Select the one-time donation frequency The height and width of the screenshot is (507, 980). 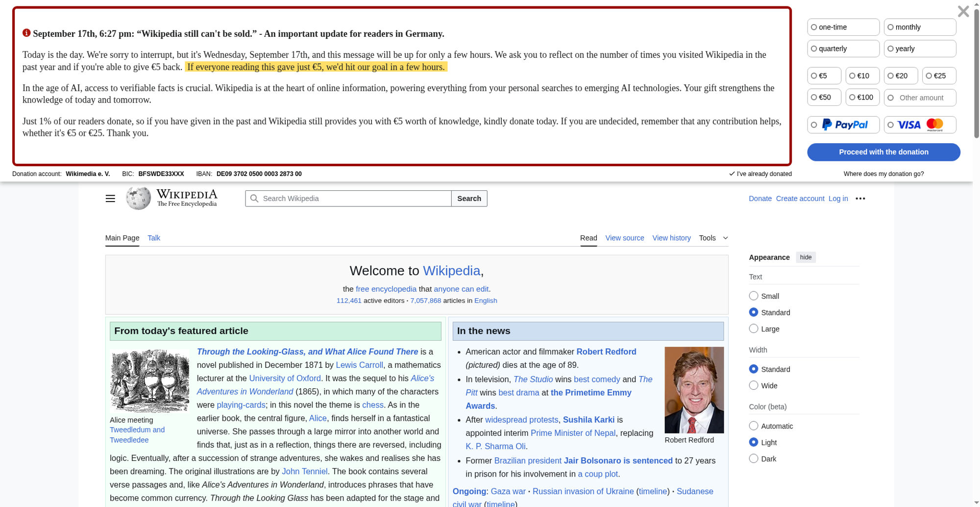click(x=843, y=27)
